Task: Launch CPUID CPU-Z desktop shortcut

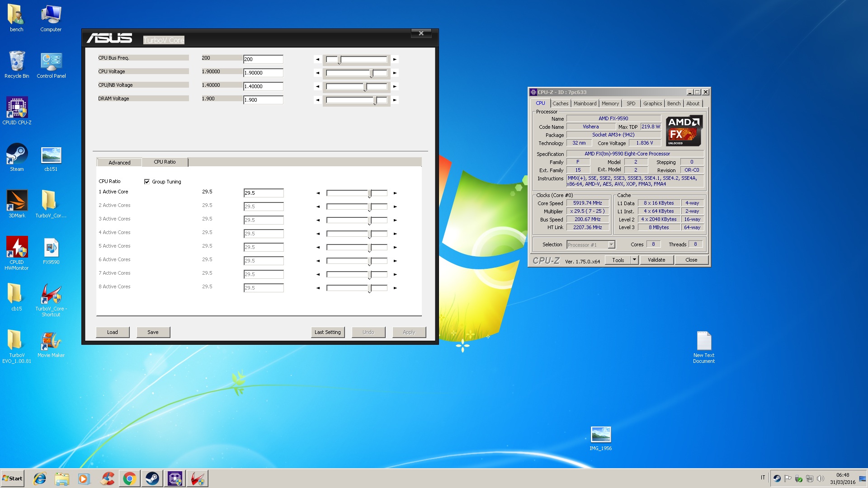Action: 17,111
